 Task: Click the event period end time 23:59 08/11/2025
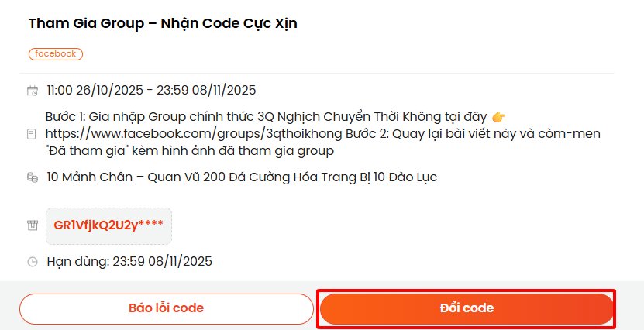pyautogui.click(x=206, y=90)
